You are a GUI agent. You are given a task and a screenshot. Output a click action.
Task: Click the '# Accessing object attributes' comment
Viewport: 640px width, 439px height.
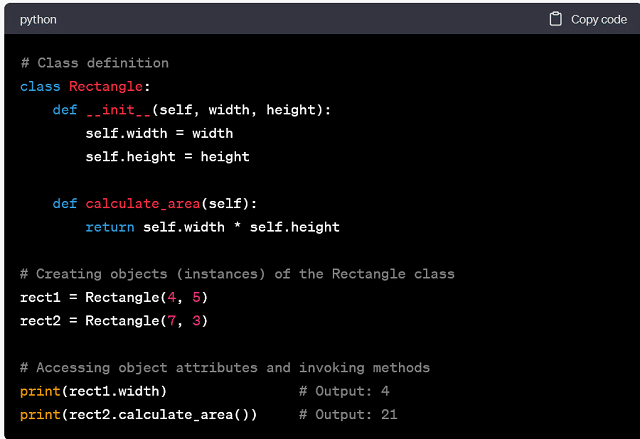coord(225,368)
